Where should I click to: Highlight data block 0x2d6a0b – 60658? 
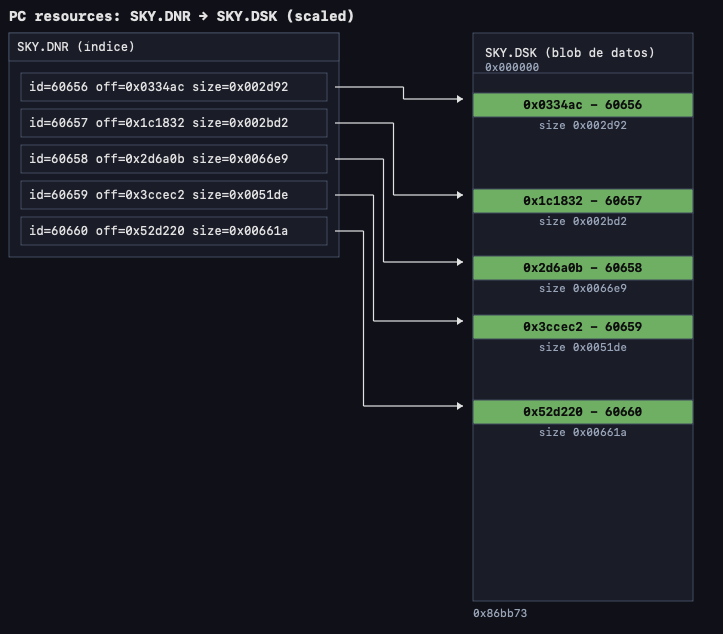coord(582,268)
